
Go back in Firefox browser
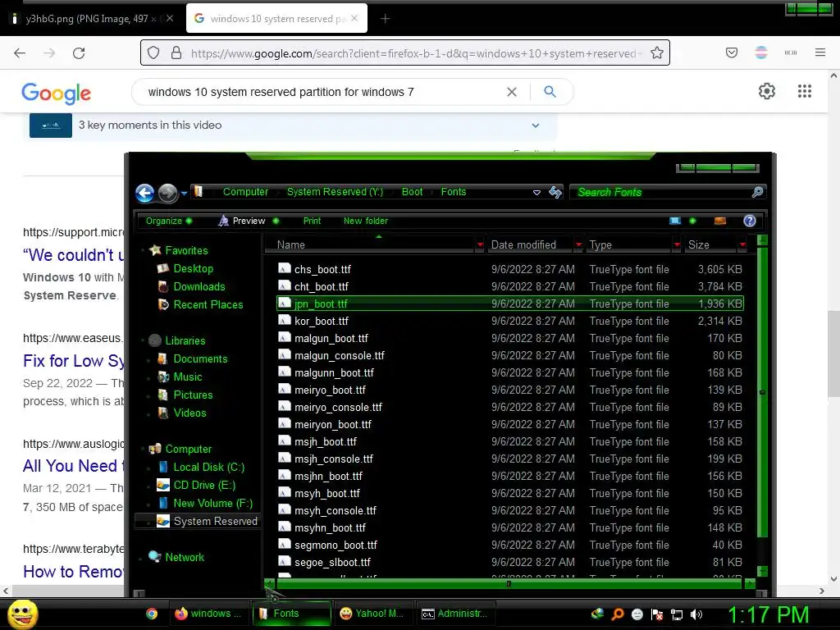20,53
